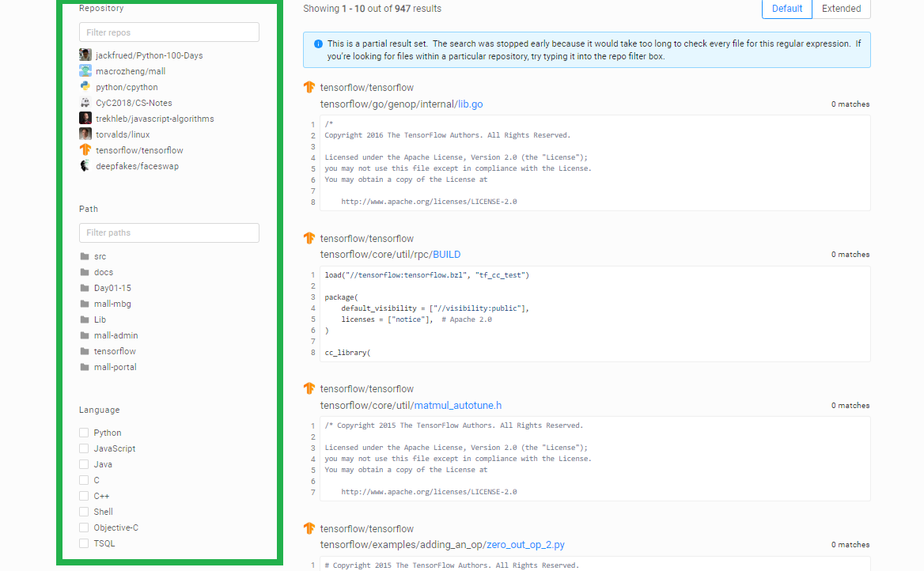Filter by Day01-15 path
The width and height of the screenshot is (924, 571).
(x=112, y=288)
